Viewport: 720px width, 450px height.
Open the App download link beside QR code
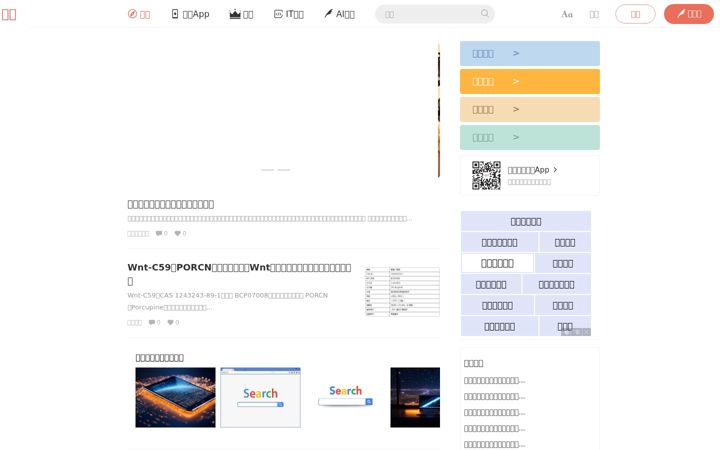pos(528,170)
